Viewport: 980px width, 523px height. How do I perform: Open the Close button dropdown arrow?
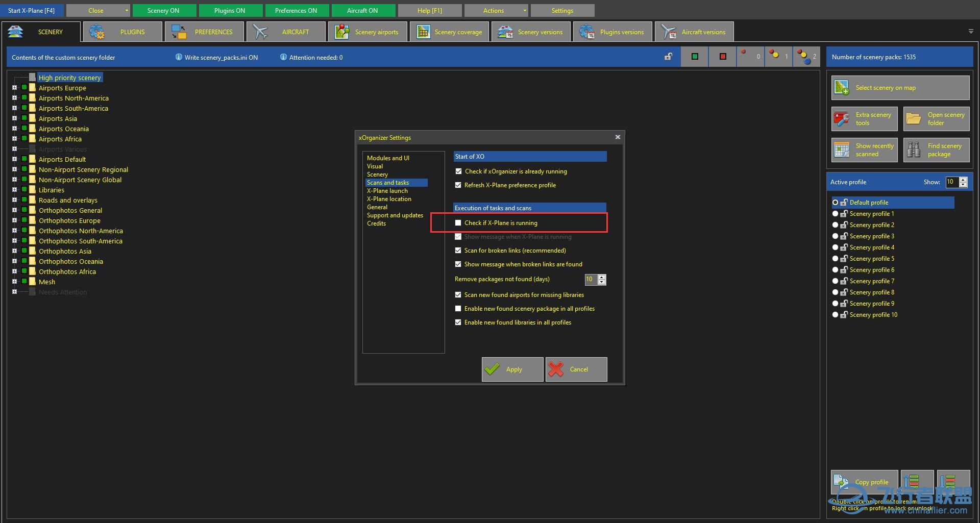point(127,10)
